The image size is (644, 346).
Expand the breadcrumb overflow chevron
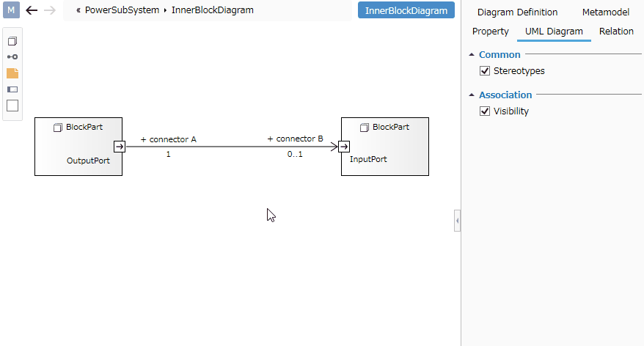78,10
